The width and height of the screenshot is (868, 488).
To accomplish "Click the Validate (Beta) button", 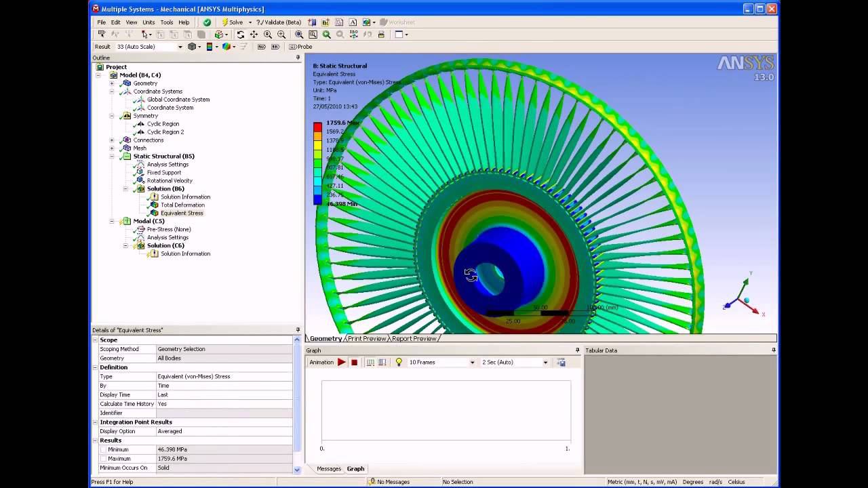I will click(279, 22).
